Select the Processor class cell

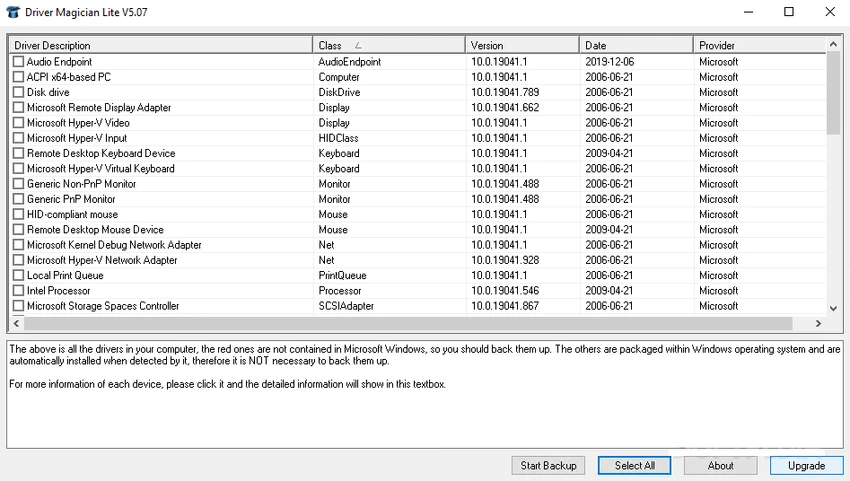pyautogui.click(x=339, y=291)
